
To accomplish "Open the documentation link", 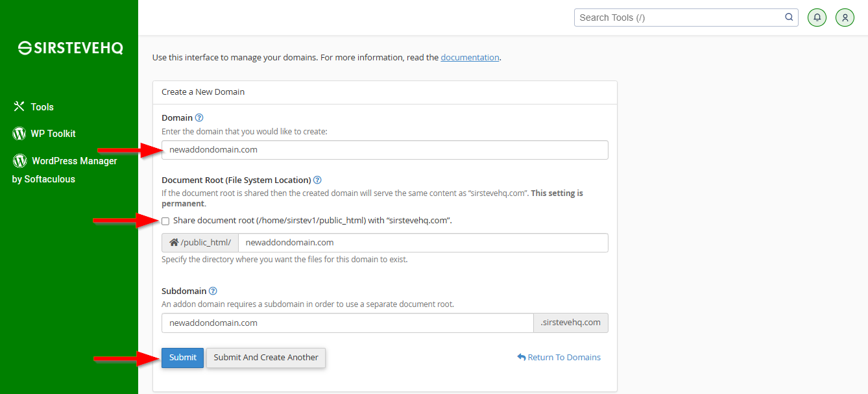I will click(x=470, y=57).
